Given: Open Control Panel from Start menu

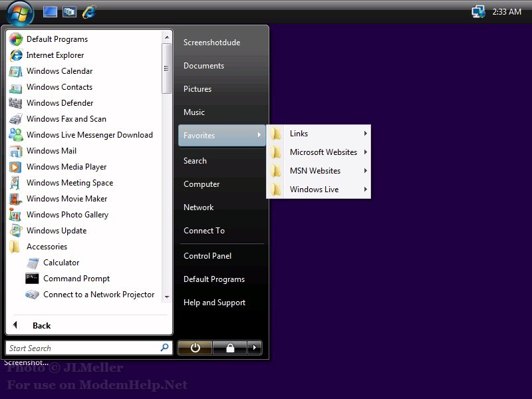Looking at the screenshot, I should pyautogui.click(x=207, y=256).
